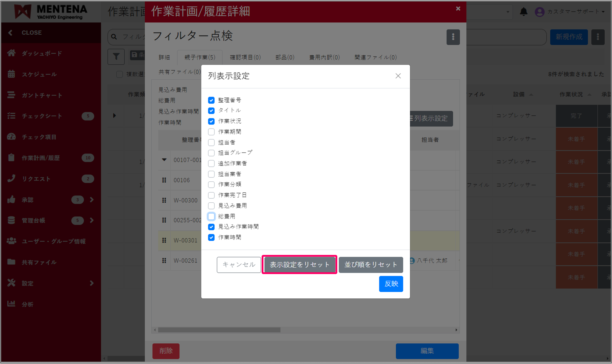Switch to the 確認項目(0) tab

[246, 57]
